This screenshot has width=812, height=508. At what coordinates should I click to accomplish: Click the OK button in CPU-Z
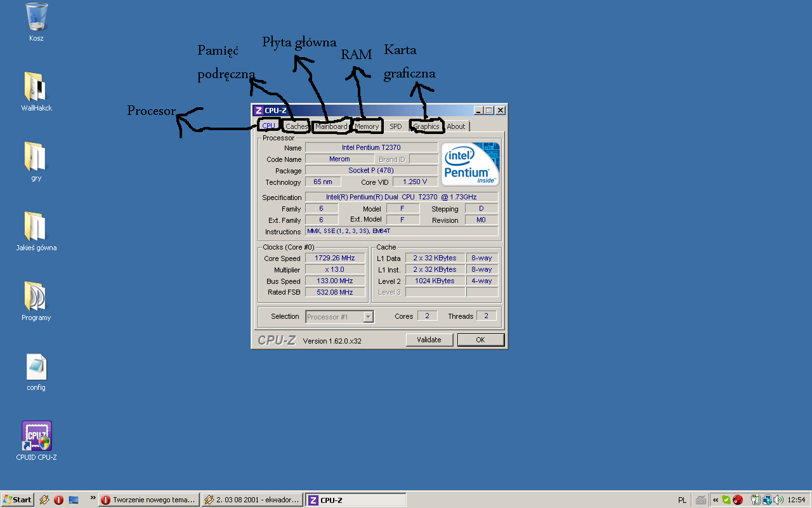coord(480,340)
